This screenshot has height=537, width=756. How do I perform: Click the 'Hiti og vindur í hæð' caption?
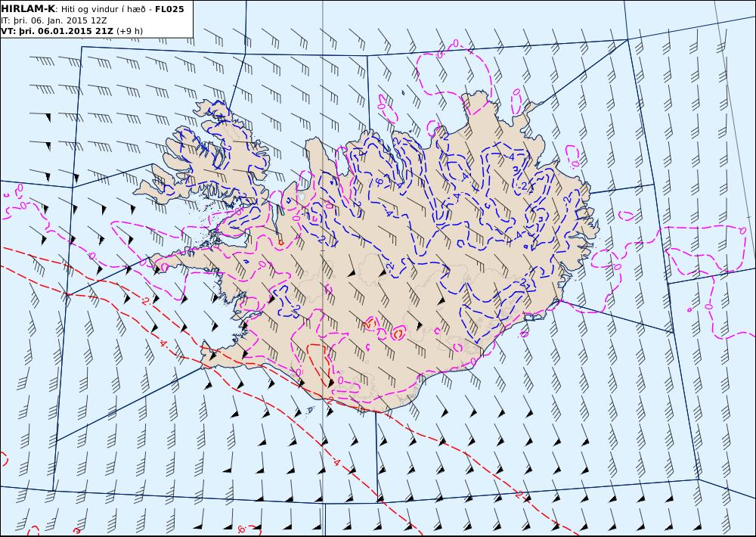103,10
